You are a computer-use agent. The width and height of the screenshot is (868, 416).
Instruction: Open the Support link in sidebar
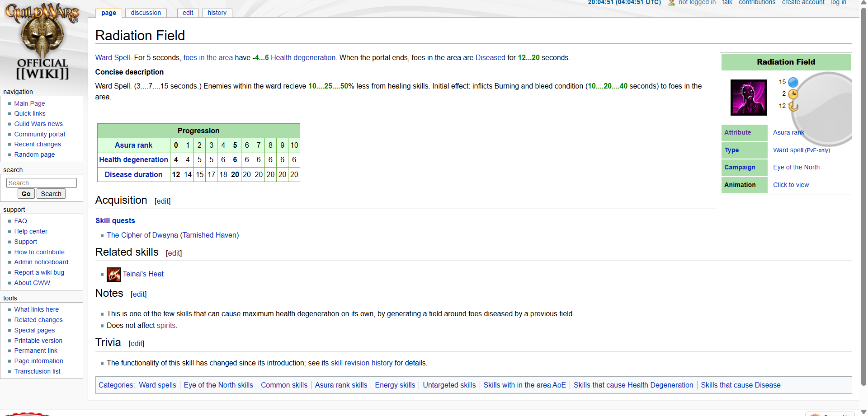pos(25,242)
